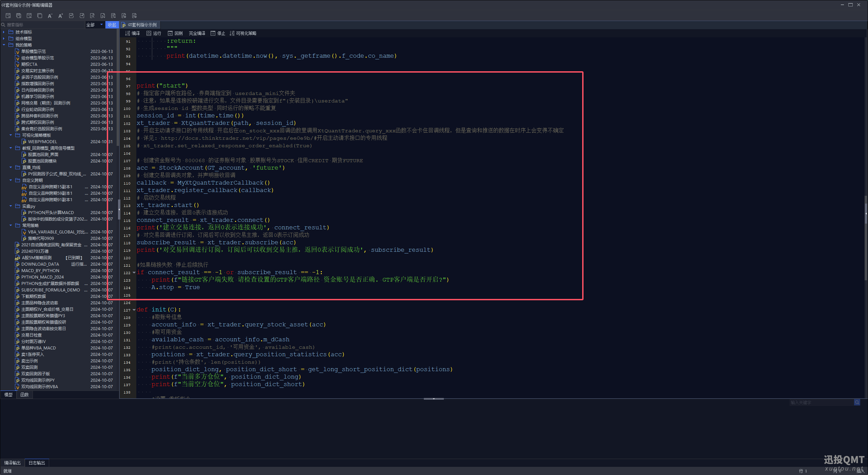The width and height of the screenshot is (868, 475).
Task: Click the 完全编译 button
Action: (x=197, y=33)
